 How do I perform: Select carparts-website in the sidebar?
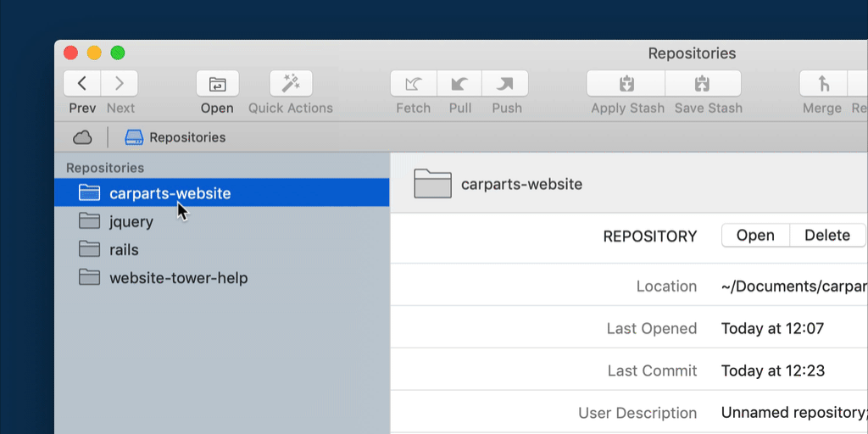tap(170, 193)
